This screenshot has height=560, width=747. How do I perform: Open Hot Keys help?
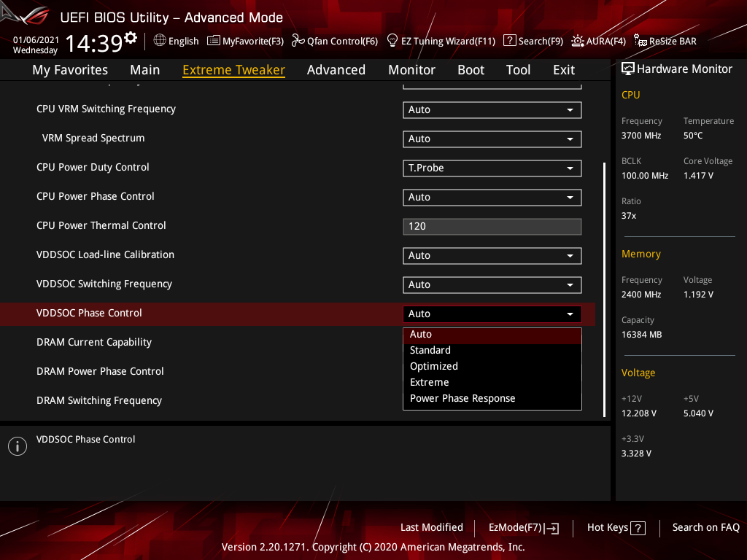(616, 528)
